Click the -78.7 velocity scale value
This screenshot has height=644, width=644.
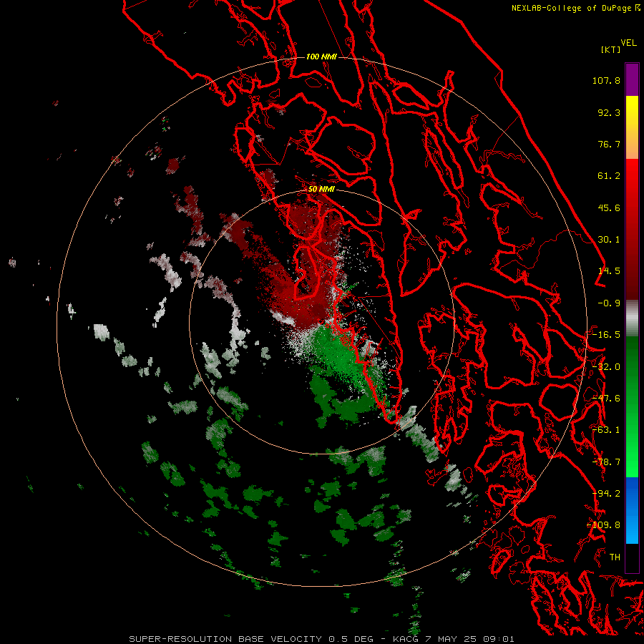tap(606, 462)
